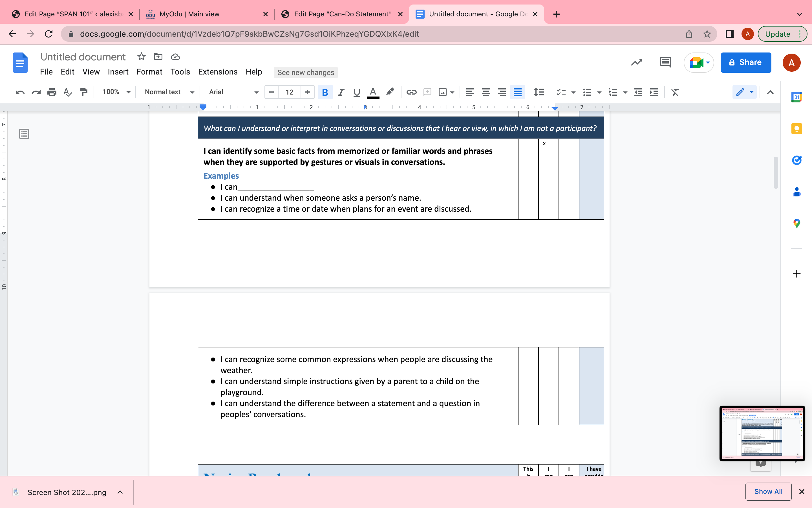
Task: Check the cloud document status icon
Action: tap(175, 57)
